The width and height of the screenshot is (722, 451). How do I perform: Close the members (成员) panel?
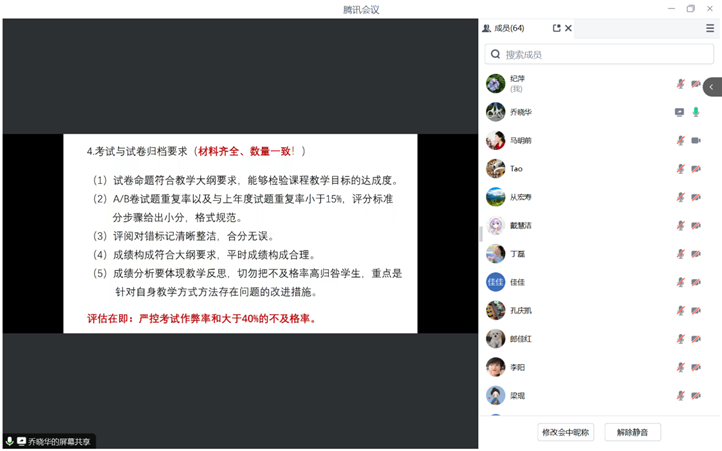click(568, 29)
